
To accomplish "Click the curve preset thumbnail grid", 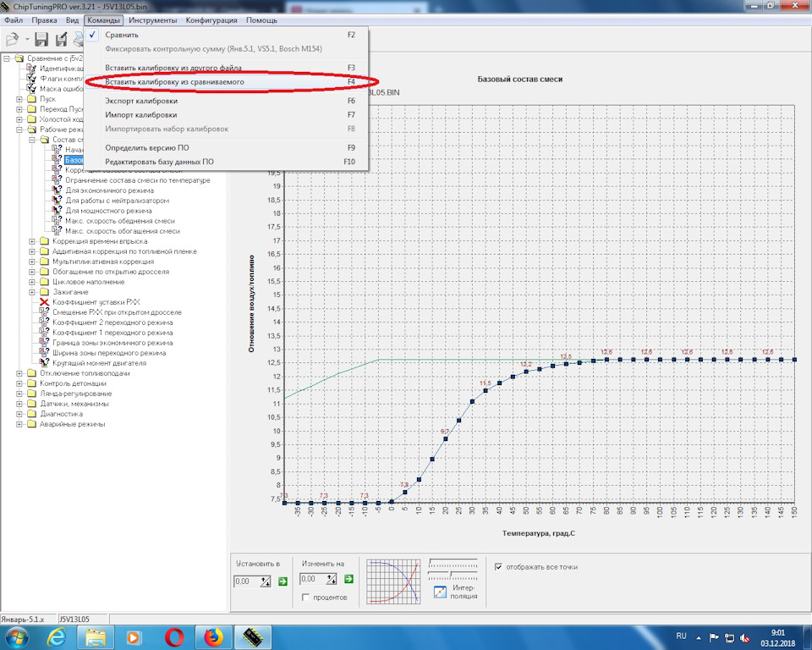I will click(x=393, y=581).
